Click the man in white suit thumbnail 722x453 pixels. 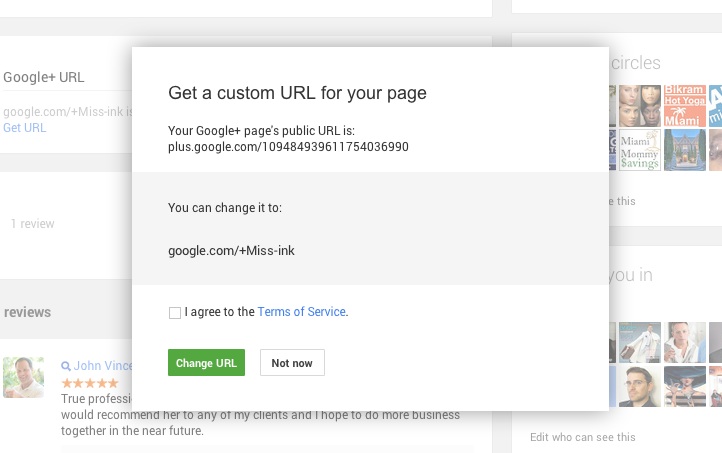click(x=640, y=343)
